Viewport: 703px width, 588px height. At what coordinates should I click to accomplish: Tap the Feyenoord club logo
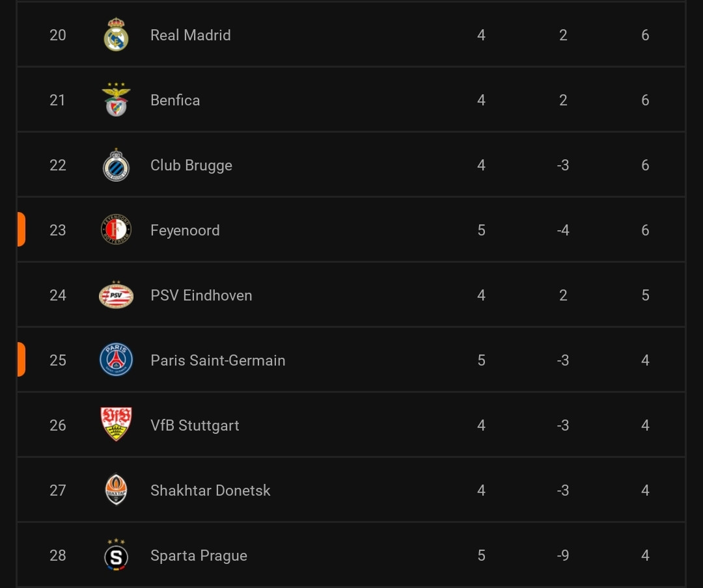(116, 230)
